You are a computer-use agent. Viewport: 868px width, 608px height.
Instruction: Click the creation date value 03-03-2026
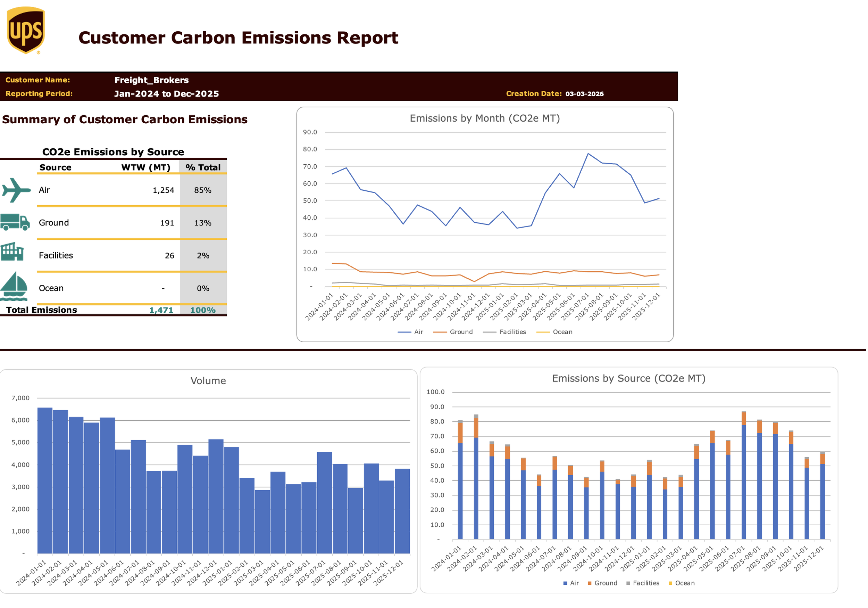(x=584, y=94)
